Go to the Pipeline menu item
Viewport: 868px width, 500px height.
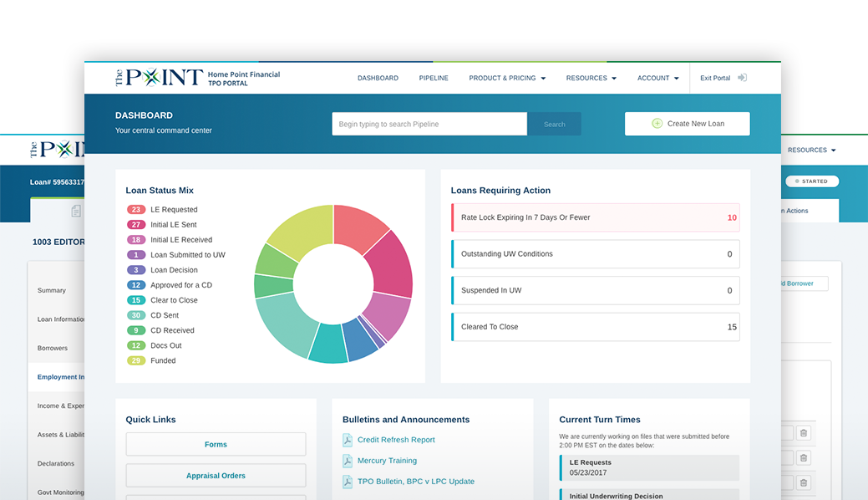(434, 79)
